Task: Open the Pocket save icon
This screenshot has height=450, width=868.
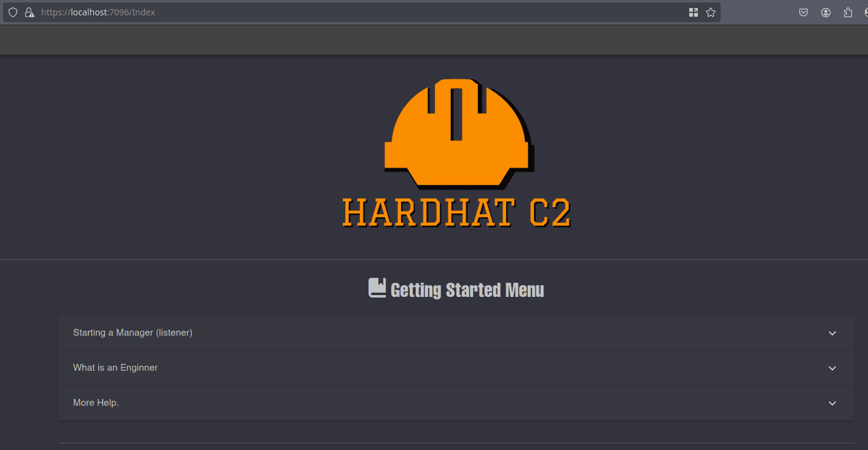Action: 803,12
